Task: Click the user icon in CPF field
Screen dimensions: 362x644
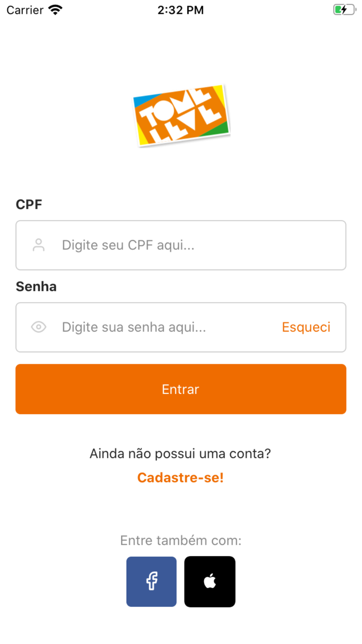Action: (38, 245)
